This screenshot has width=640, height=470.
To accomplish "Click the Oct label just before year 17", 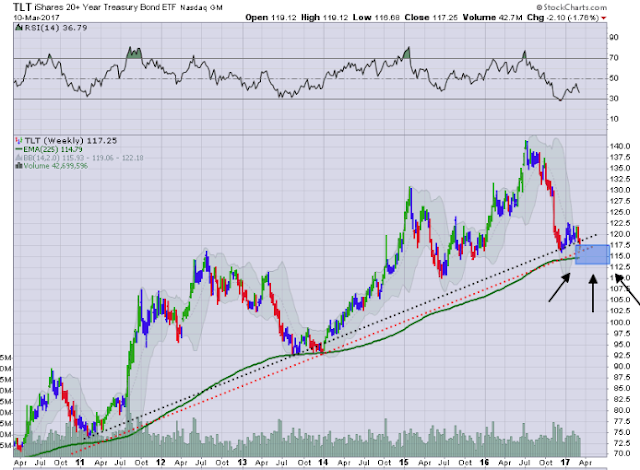I will pos(546,463).
